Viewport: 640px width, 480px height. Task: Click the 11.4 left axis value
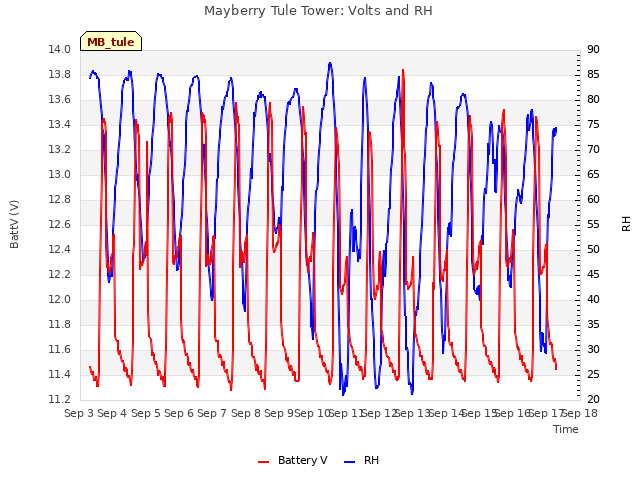click(60, 374)
